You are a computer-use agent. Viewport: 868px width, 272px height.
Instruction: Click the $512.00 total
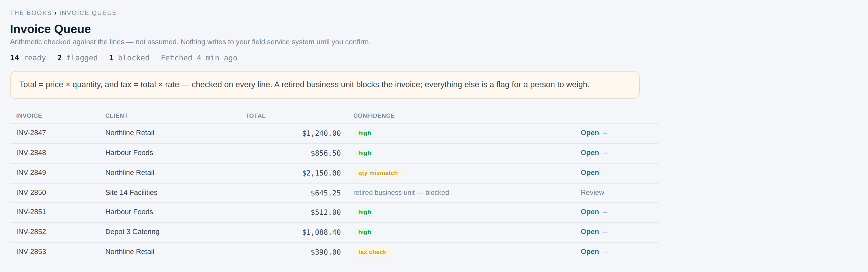pyautogui.click(x=325, y=213)
